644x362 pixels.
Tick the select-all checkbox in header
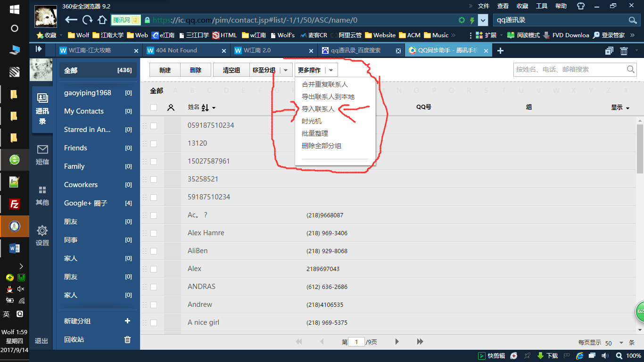pyautogui.click(x=154, y=107)
